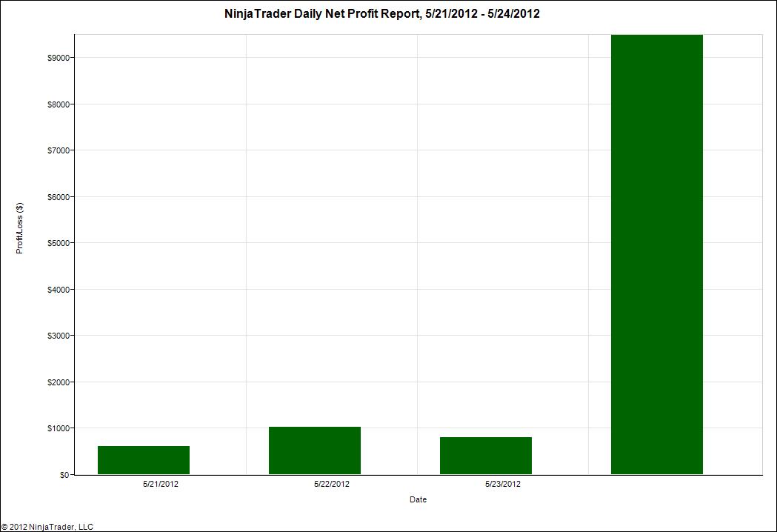Click the $0 axis label
The width and height of the screenshot is (777, 532).
click(x=64, y=475)
